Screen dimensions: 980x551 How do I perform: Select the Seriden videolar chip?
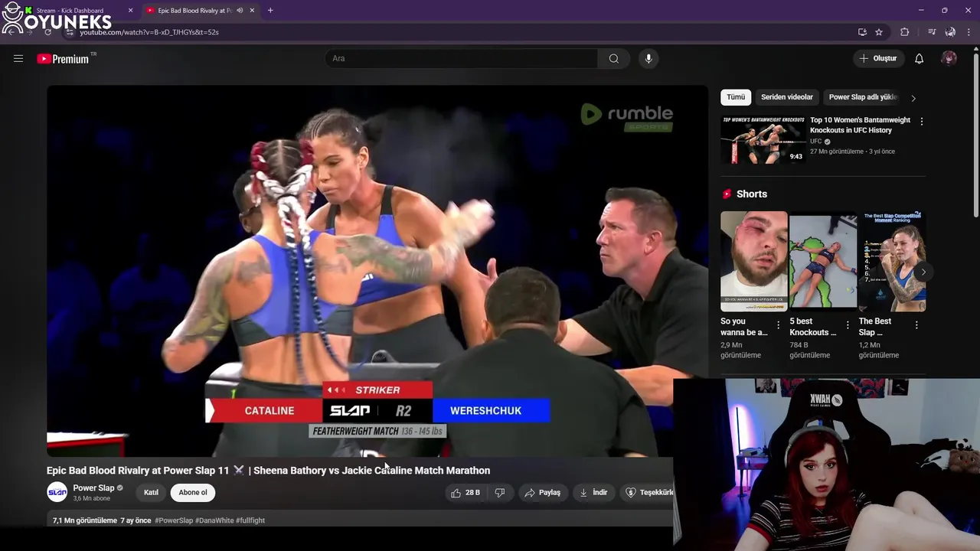(787, 97)
